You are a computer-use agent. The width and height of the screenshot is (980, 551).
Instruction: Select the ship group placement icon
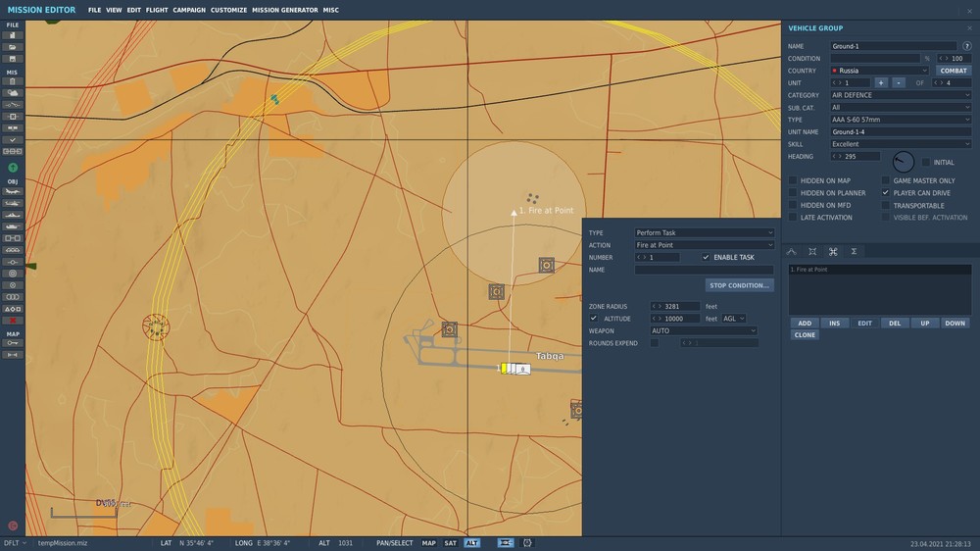pos(13,215)
